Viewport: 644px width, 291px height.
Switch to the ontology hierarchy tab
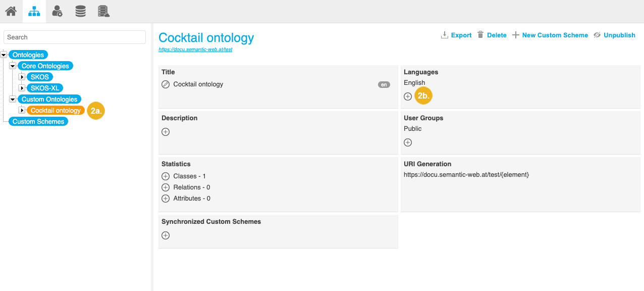coord(34,11)
